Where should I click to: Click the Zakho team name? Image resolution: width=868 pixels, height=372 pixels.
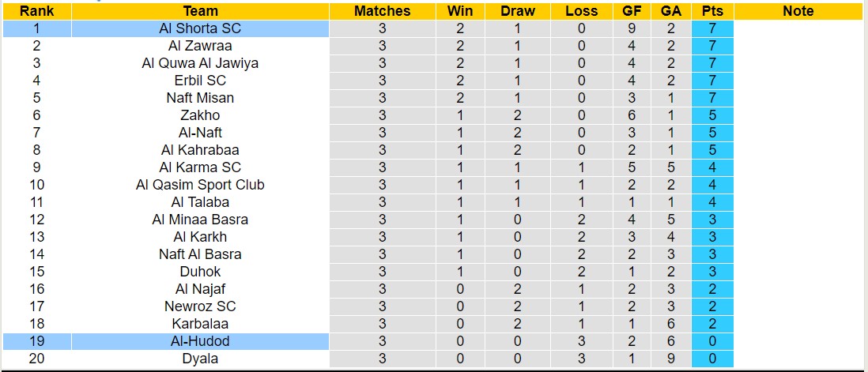point(200,115)
